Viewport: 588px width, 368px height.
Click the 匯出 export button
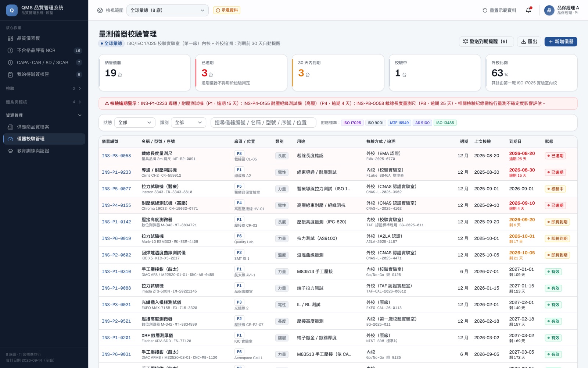tap(529, 42)
